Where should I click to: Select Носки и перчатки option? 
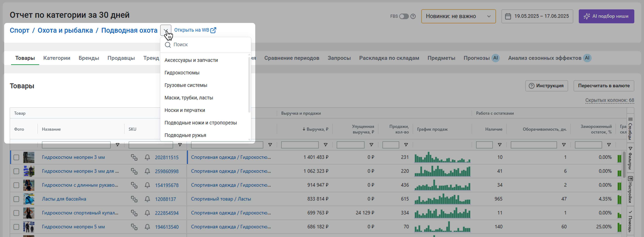(x=184, y=110)
